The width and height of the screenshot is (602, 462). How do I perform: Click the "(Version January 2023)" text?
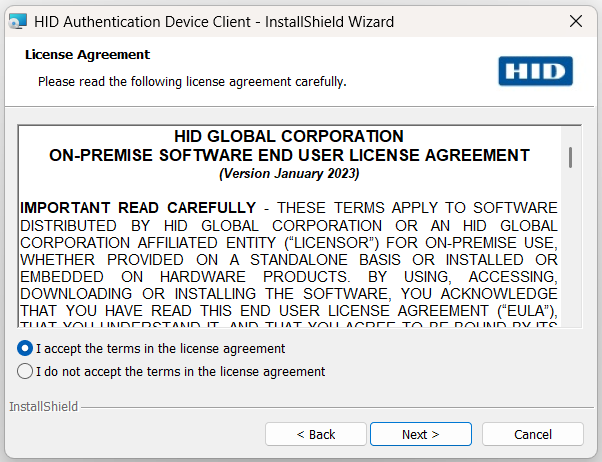pos(289,173)
